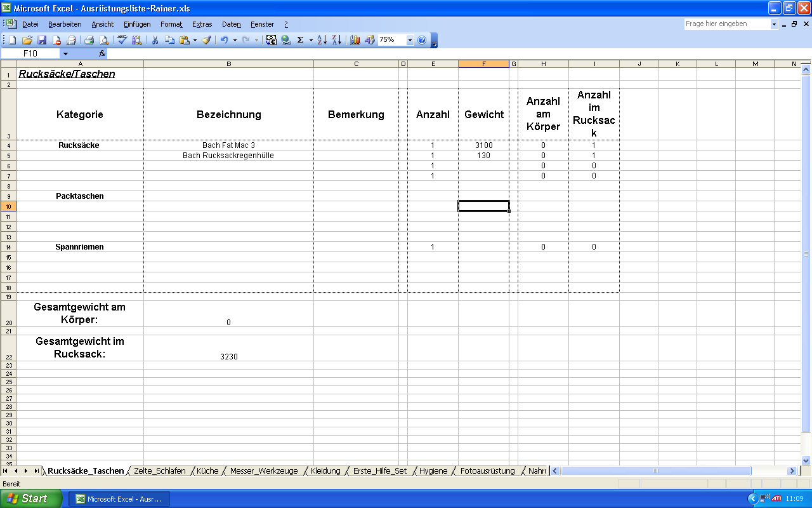
Task: Click the Cut scissors icon
Action: coord(154,40)
